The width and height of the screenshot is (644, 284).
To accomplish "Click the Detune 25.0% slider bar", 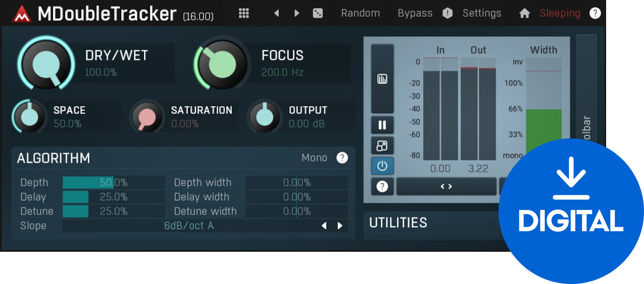I will (114, 211).
